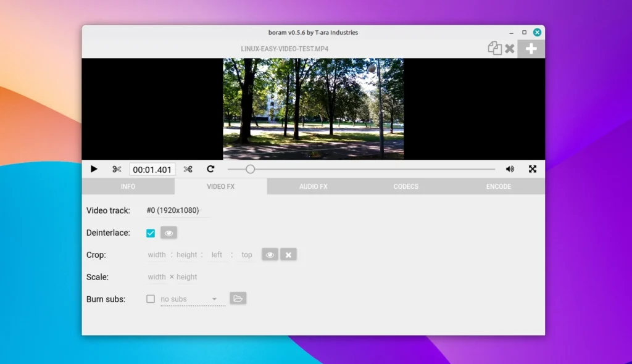Viewport: 632px width, 364px height.
Task: Switch to the CODECS tab
Action: coord(405,186)
